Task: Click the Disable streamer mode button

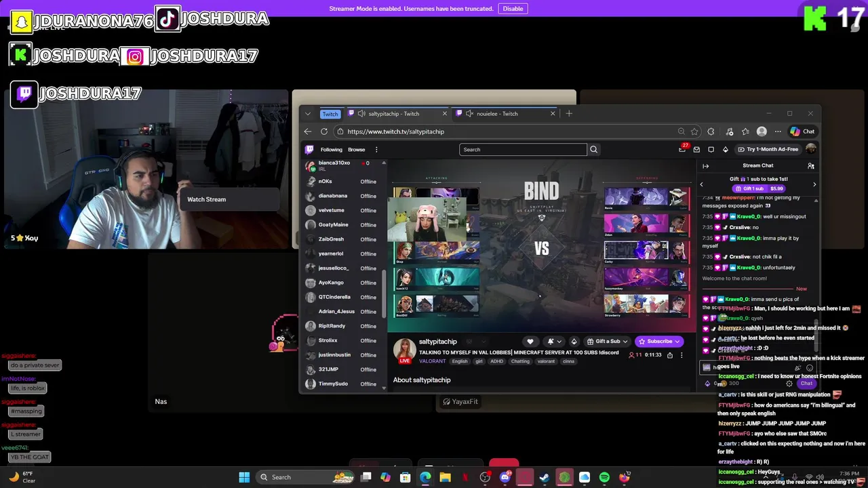Action: click(x=513, y=9)
